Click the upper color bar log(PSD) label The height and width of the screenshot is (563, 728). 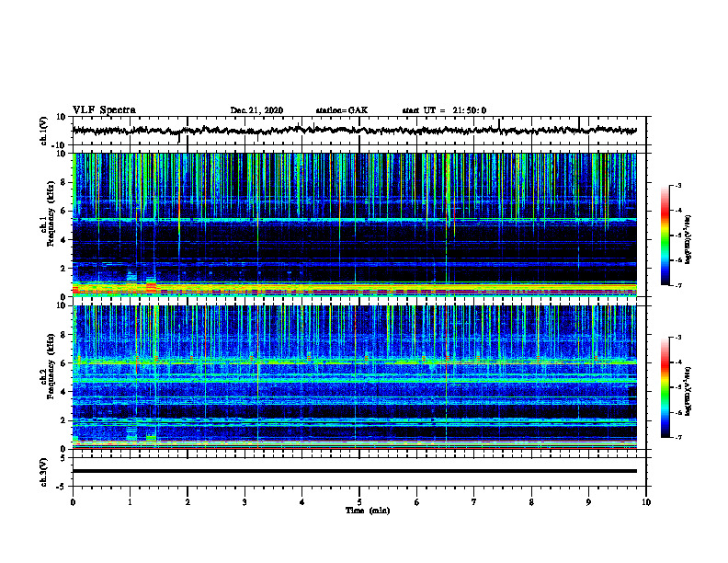(688, 238)
